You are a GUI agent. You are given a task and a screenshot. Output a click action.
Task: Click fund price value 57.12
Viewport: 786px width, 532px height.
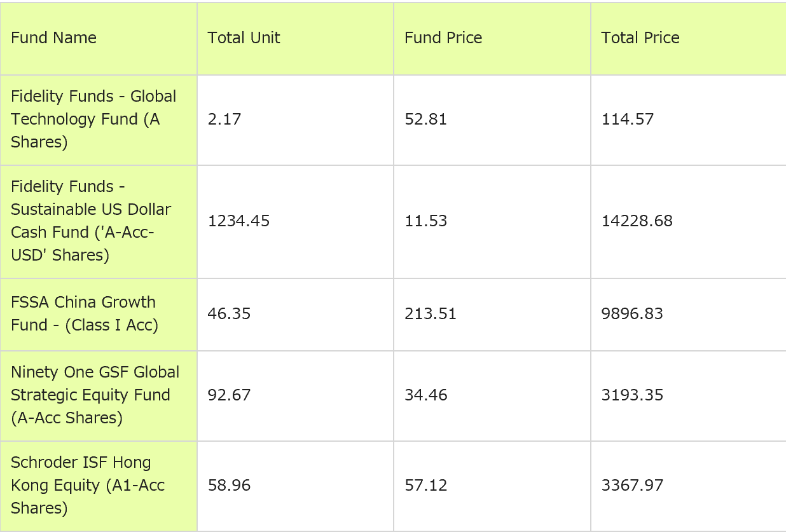tap(426, 486)
